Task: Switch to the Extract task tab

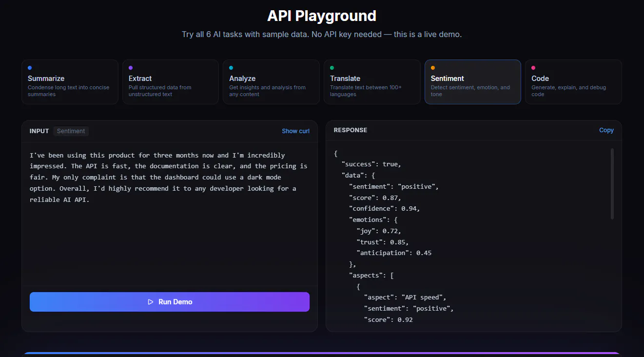Action: coord(171,82)
